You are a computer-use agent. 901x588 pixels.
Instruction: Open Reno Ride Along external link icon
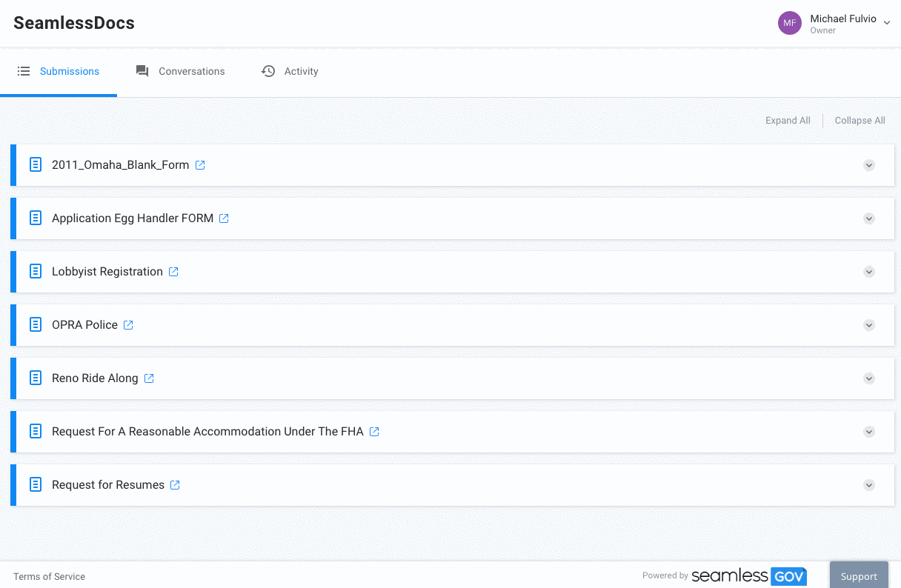coord(149,378)
